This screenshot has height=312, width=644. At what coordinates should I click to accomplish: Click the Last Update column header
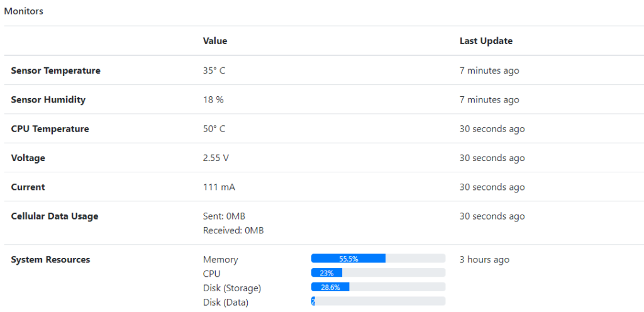486,41
